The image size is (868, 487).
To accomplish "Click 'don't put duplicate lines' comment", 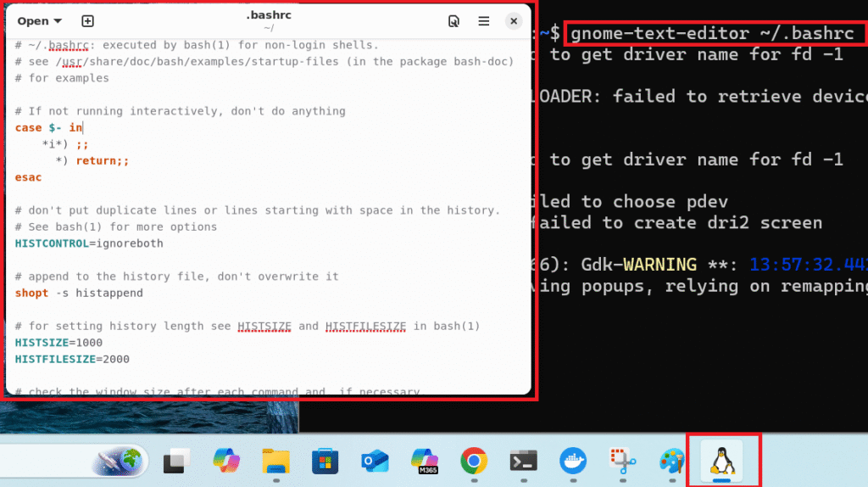I will pyautogui.click(x=258, y=210).
